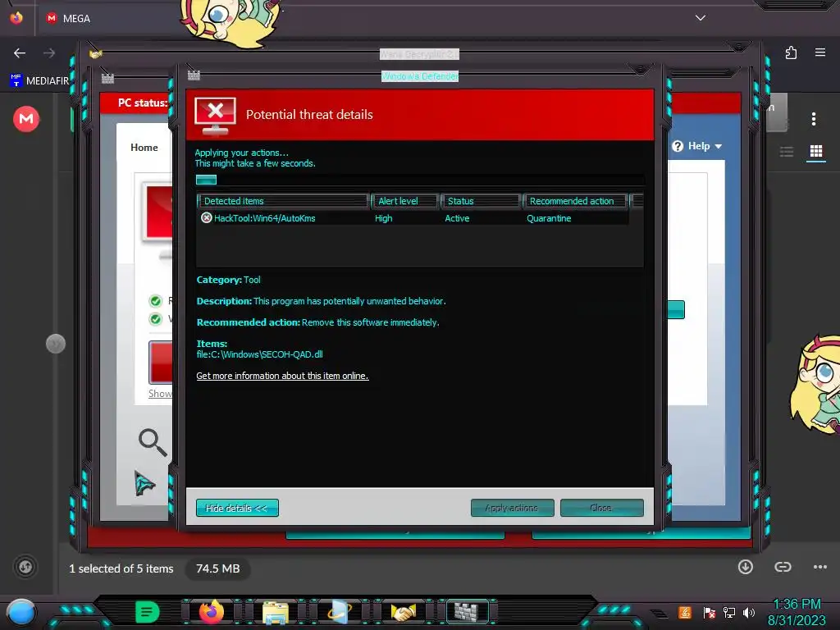Image resolution: width=840 pixels, height=630 pixels.
Task: Open the Quarantine recommended action dropdown
Action: click(549, 218)
